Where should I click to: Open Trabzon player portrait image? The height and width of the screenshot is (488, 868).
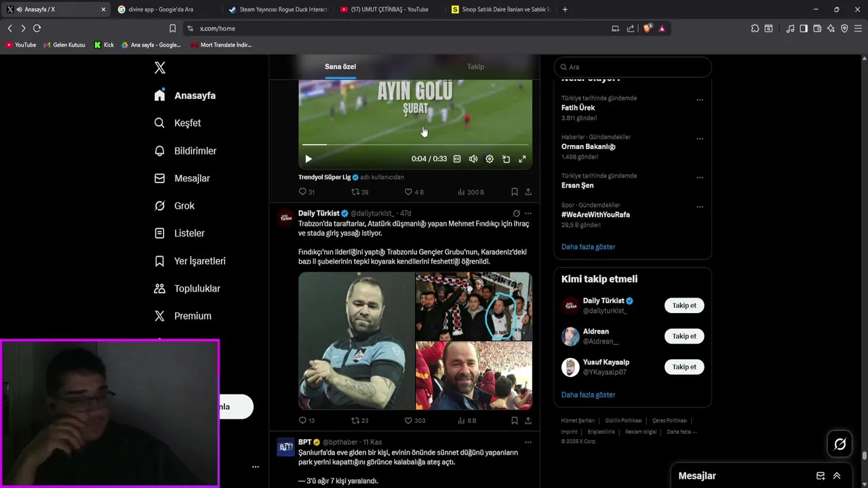[x=357, y=341]
